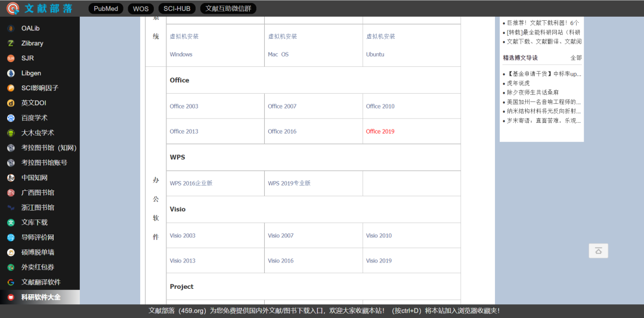This screenshot has width=644, height=318.
Task: Open the WPS 2016企业版 link
Action: tap(191, 183)
